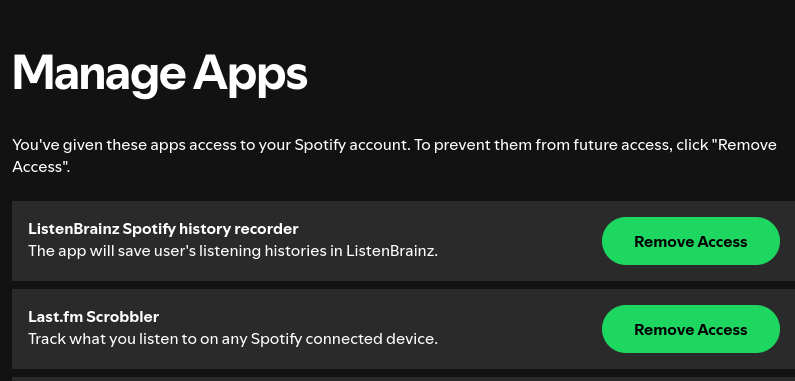
Task: Click the partially visible third app row
Action: coord(404,379)
